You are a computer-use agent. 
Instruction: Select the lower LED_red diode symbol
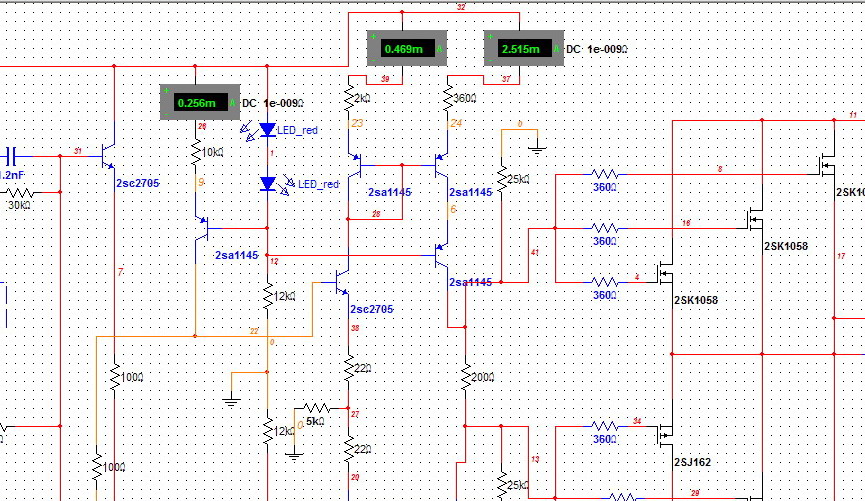tap(268, 184)
